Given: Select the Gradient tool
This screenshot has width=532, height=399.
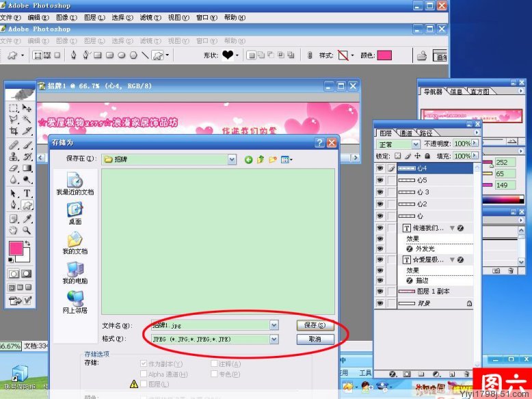Looking at the screenshot, I should (27, 168).
